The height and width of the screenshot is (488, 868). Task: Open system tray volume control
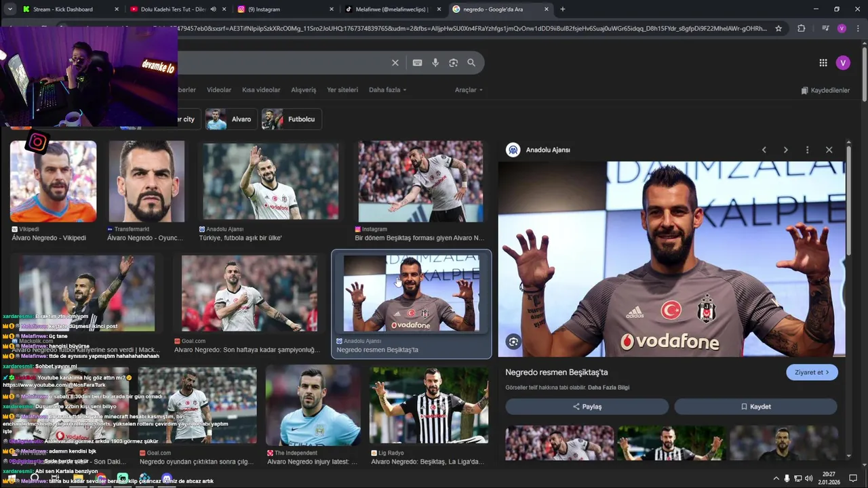click(808, 479)
